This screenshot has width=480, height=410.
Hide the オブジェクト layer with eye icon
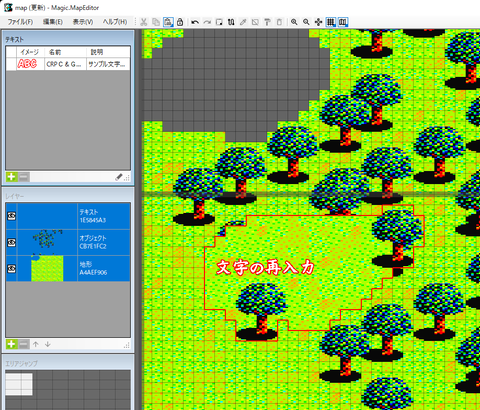tap(11, 242)
